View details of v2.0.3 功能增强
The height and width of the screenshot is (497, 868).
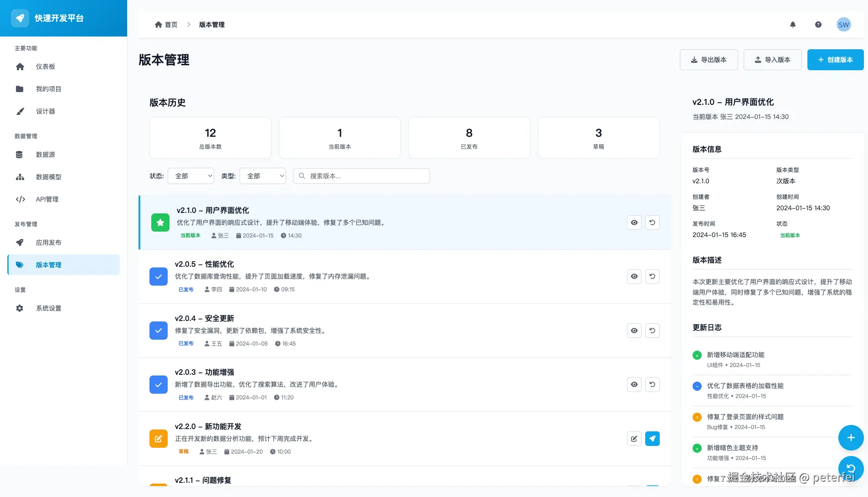click(x=634, y=384)
